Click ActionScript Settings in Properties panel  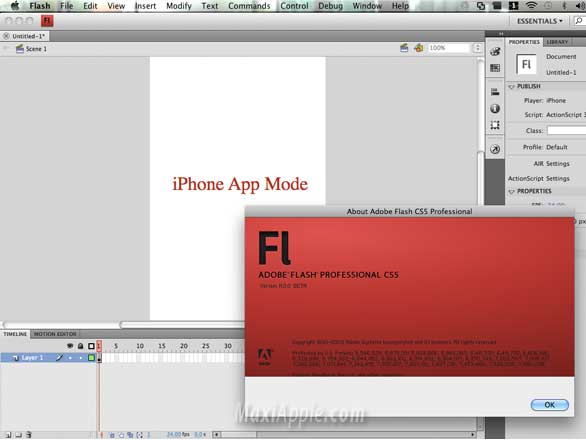point(539,179)
